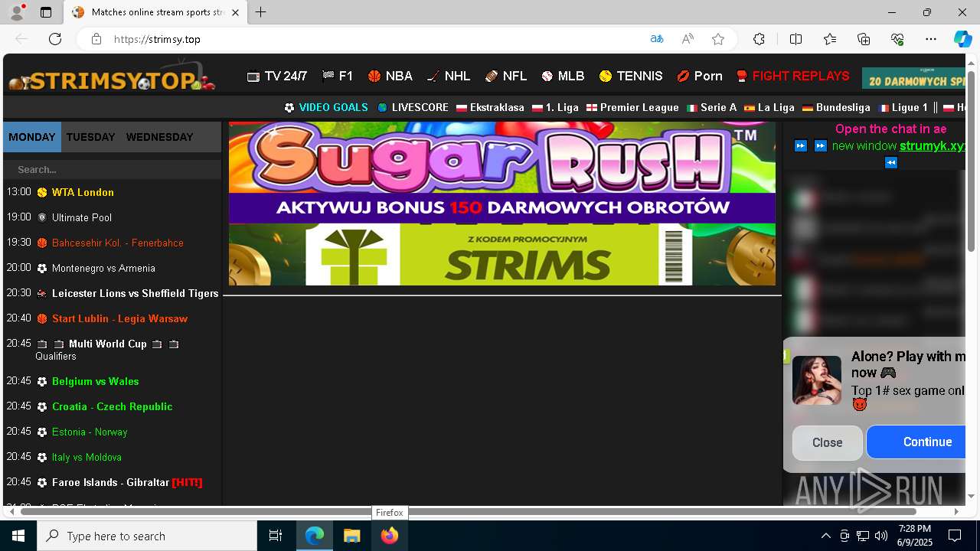
Task: Open Ekstraklasa league link
Action: (490, 107)
